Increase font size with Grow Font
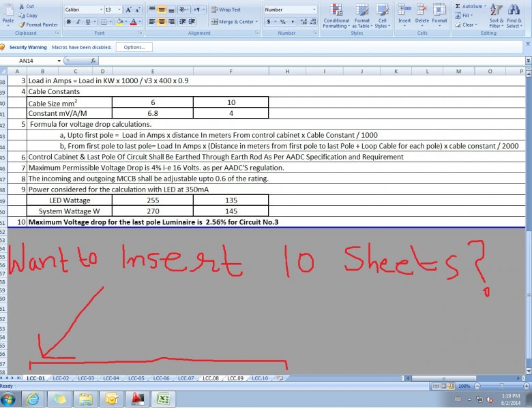 (128, 10)
